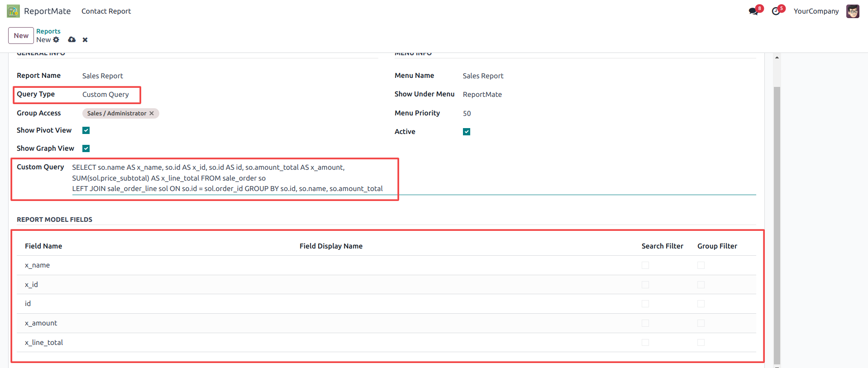Click the ReportMate app logo icon

(13, 11)
